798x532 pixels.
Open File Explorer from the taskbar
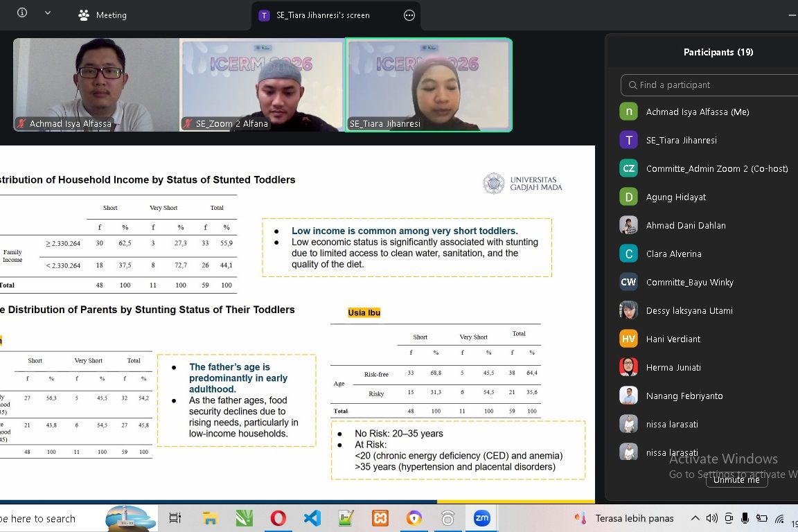point(210,518)
